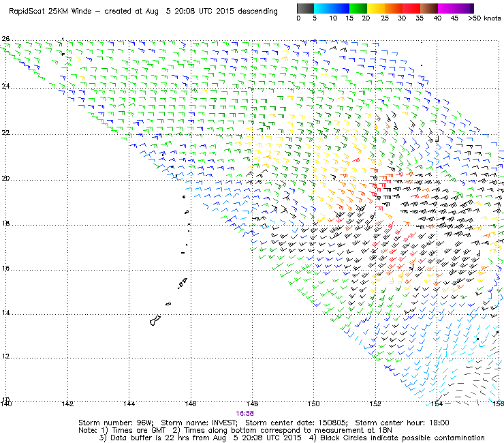Select the red 30-35 knots legend segment

point(411,9)
